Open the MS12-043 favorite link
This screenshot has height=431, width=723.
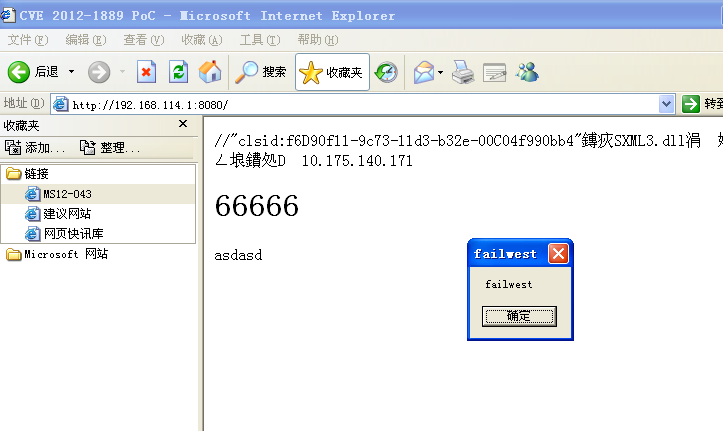click(x=67, y=194)
